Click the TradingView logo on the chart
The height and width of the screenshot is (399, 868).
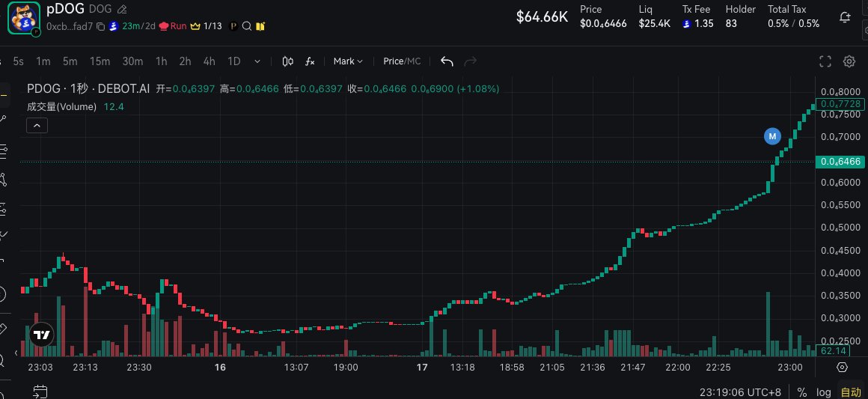click(x=41, y=335)
